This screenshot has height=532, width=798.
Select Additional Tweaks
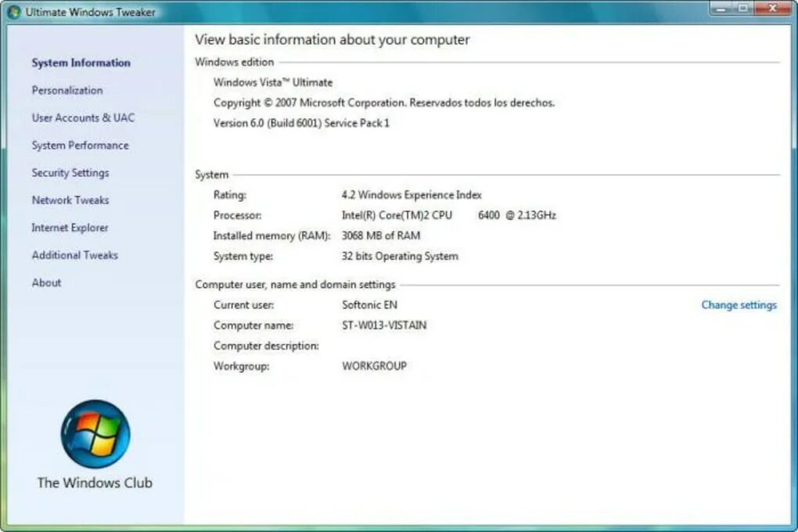pyautogui.click(x=75, y=255)
